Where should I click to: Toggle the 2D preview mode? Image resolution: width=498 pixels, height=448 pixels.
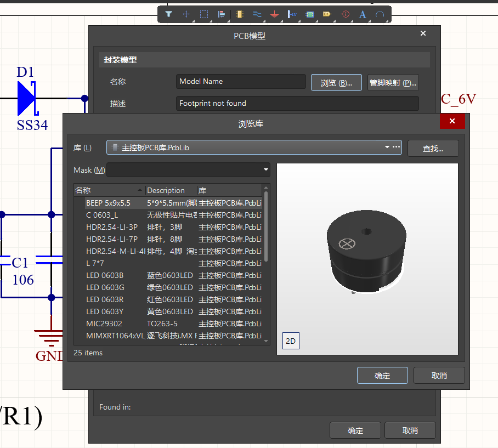[x=291, y=341]
